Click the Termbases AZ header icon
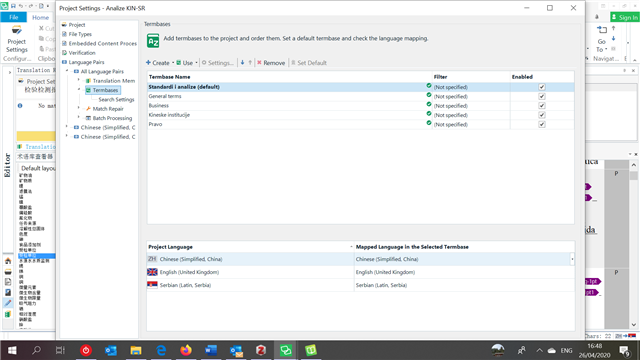 click(x=153, y=40)
